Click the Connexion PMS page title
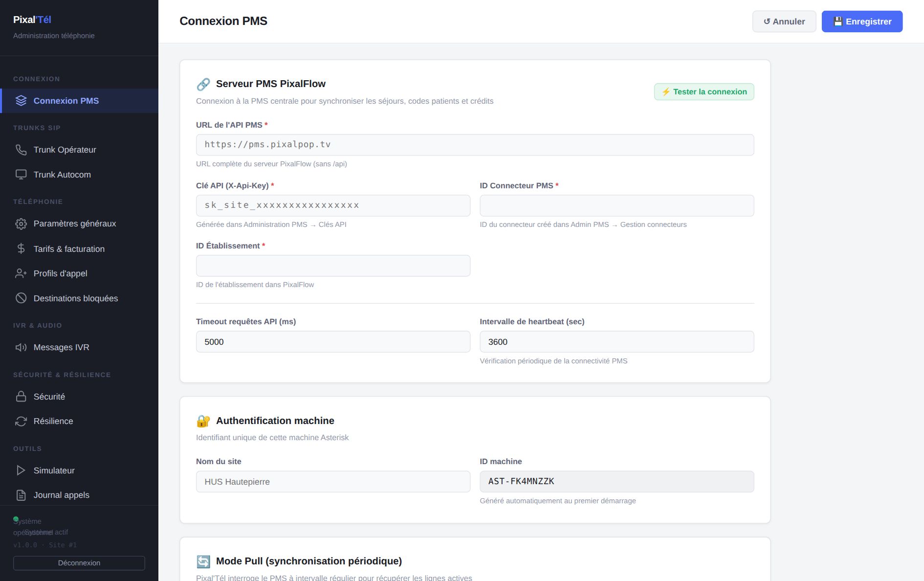Screen dimensions: 924x581 (x=223, y=21)
